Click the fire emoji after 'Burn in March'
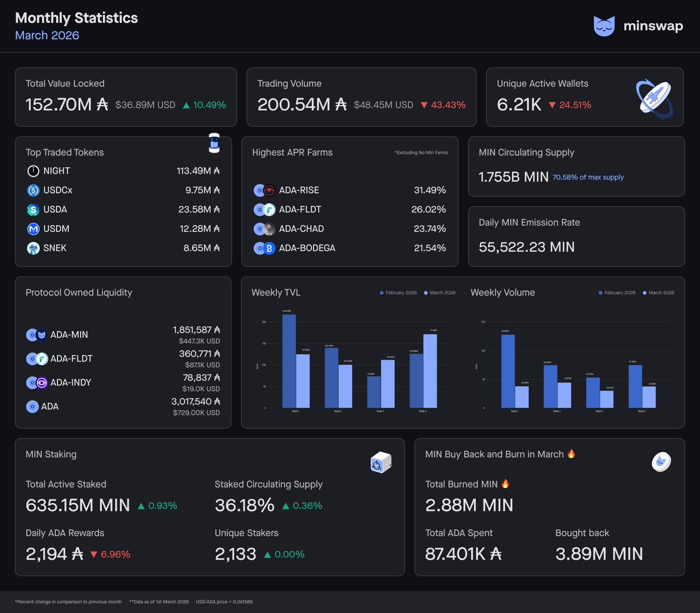Viewport: 700px width, 613px height. point(571,454)
